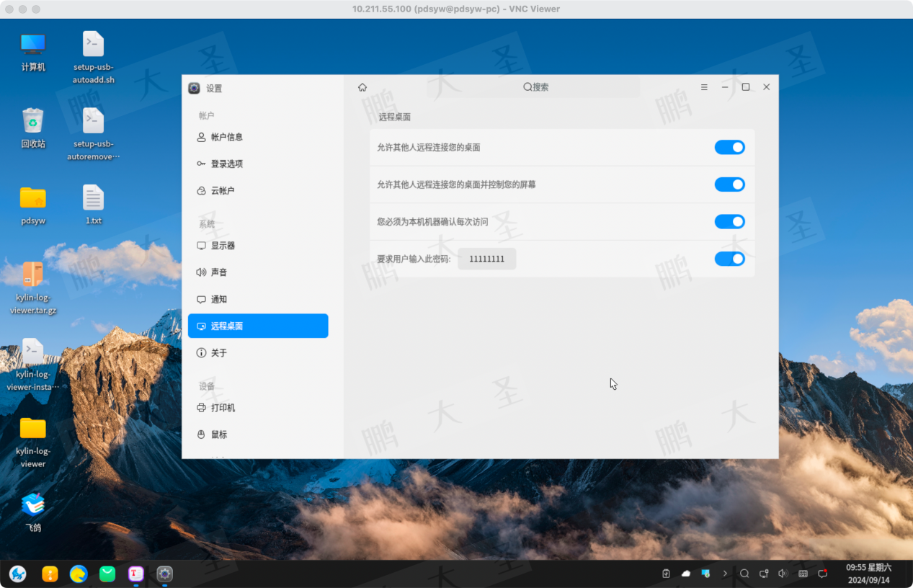Select the kylin-log-viewer folder on desktop
Image resolution: width=913 pixels, height=588 pixels.
pyautogui.click(x=33, y=442)
